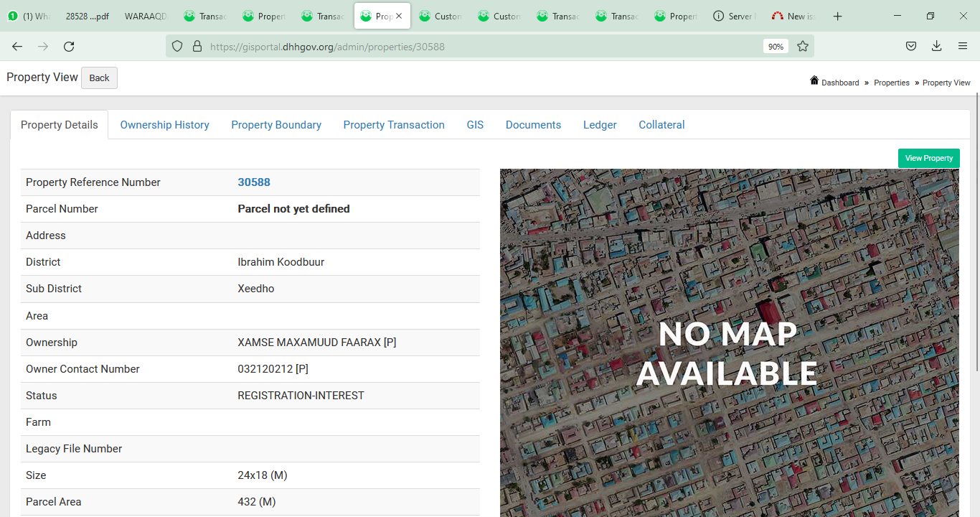Image resolution: width=980 pixels, height=517 pixels.
Task: Click the Dashboard home icon in breadcrumb
Action: click(x=814, y=80)
